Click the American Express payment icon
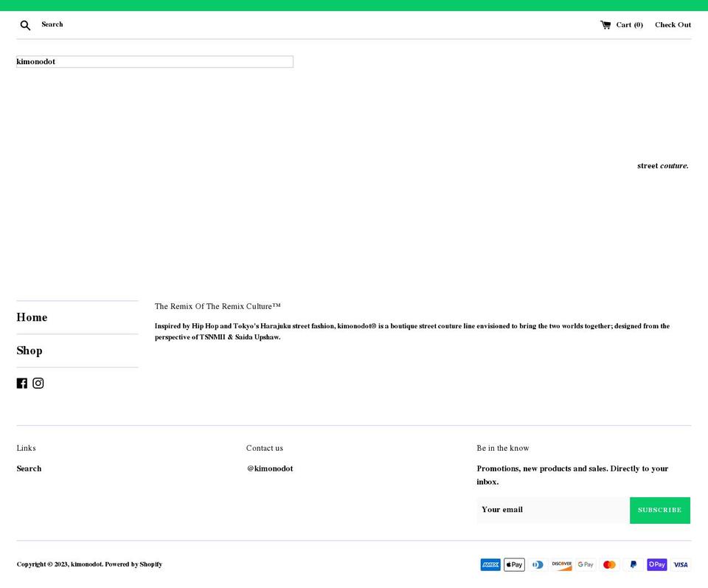The width and height of the screenshot is (708, 588). 490,564
